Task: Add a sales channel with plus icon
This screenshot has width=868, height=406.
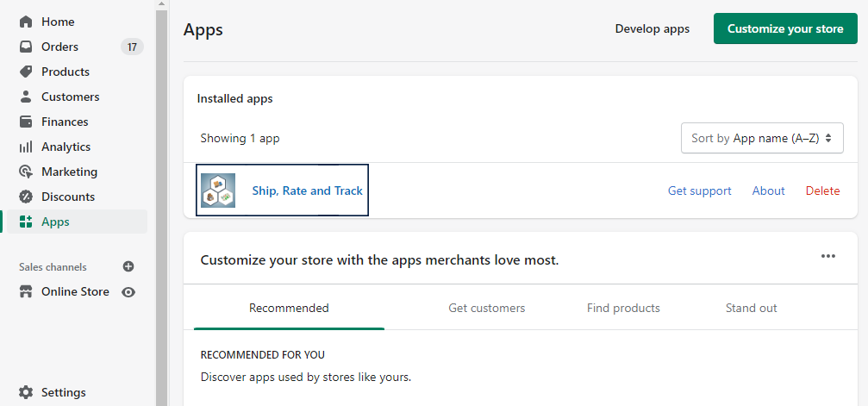Action: [x=128, y=267]
